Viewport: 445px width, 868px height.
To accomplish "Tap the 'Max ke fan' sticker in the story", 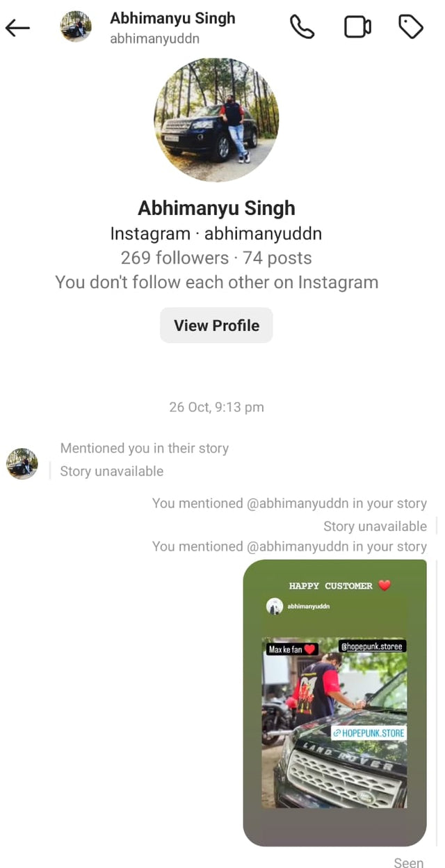I will [x=292, y=649].
